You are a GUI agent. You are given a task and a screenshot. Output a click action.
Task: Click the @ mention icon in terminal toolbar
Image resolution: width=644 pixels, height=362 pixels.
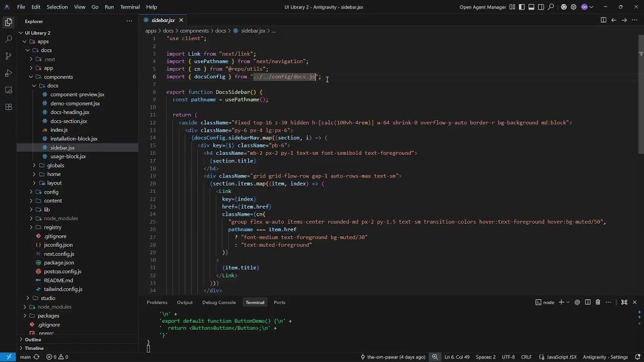(x=577, y=302)
